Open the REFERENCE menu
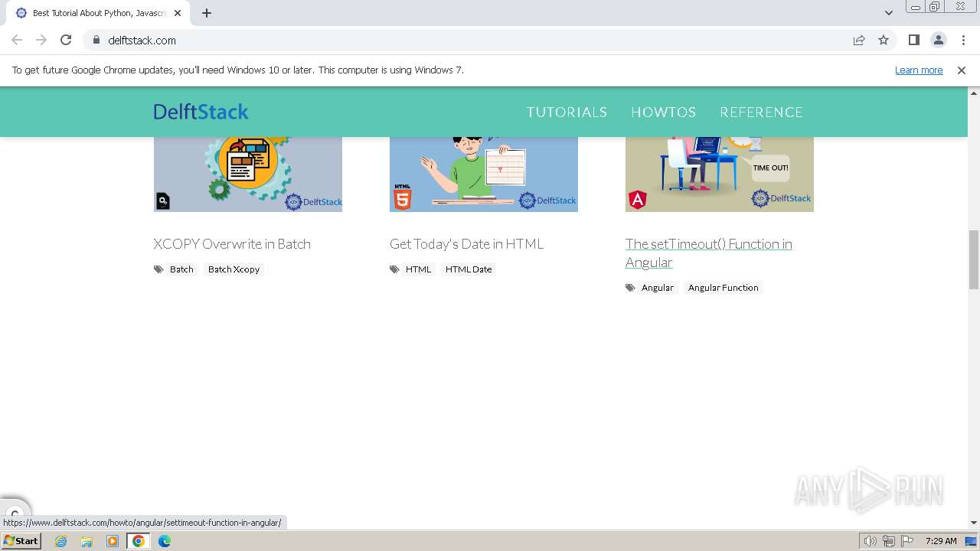Screen dimensions: 980x551 pos(761,112)
